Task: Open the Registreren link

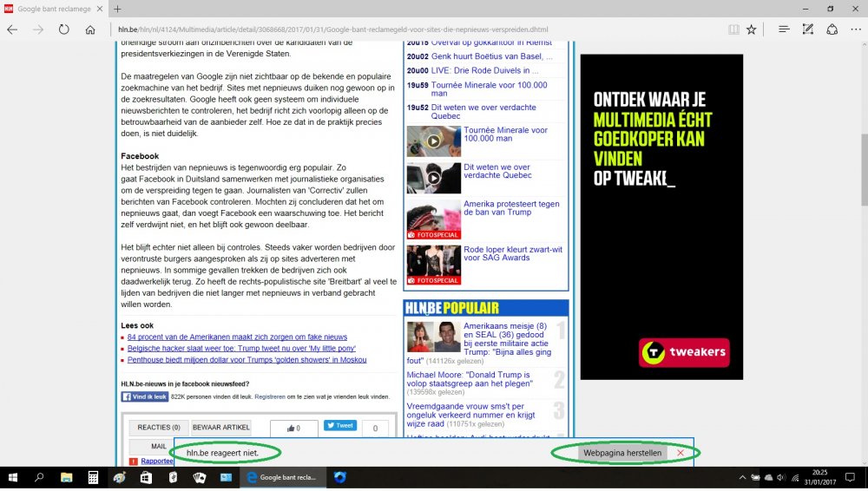Action: point(270,397)
